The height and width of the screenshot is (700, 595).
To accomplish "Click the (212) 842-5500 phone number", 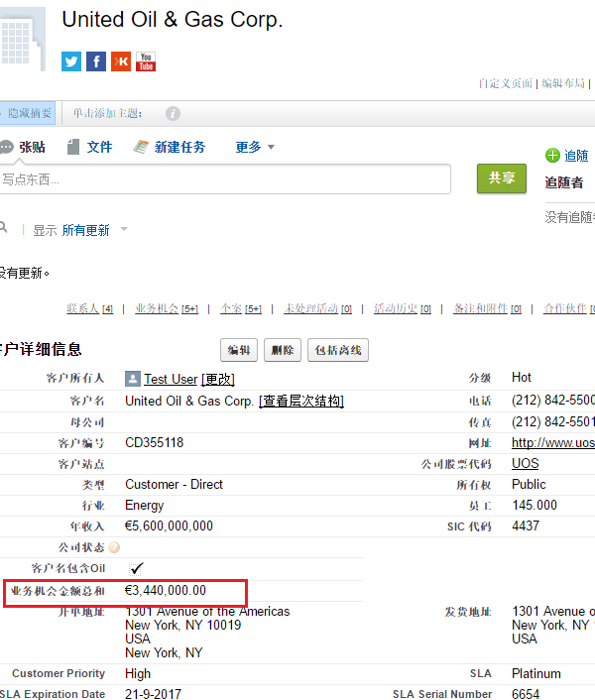I will pos(553,400).
